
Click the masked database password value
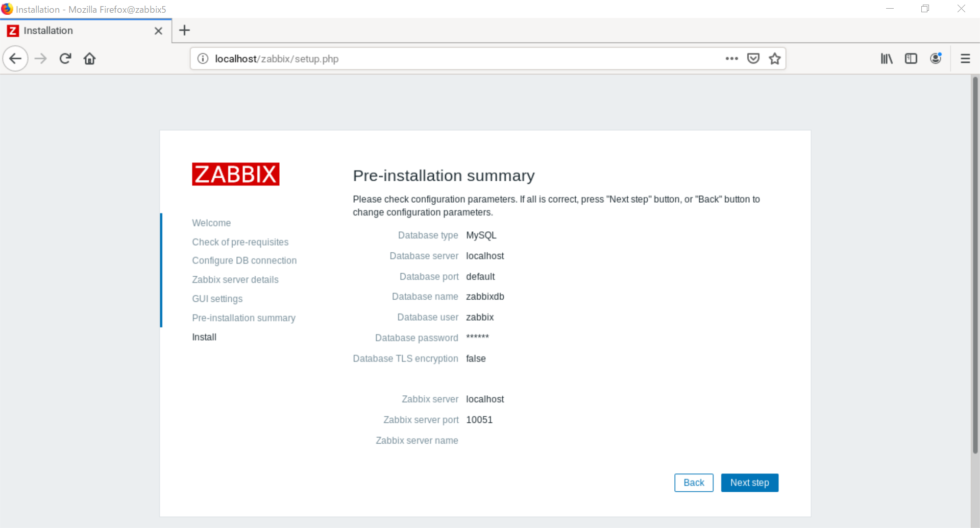coord(477,337)
